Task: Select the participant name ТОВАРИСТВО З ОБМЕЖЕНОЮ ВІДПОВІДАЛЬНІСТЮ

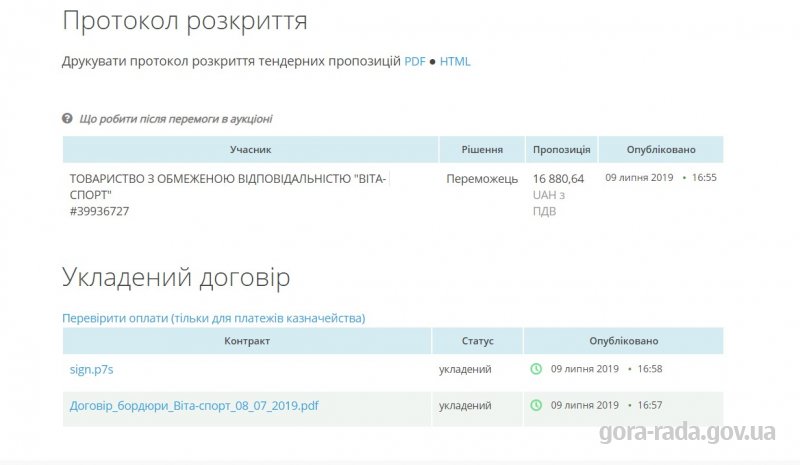Action: pos(228,187)
